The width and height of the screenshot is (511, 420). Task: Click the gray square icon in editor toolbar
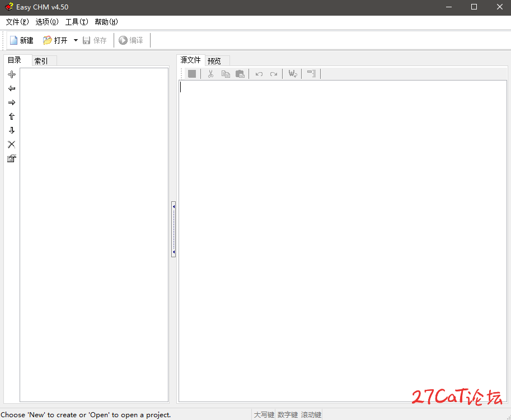coord(192,74)
